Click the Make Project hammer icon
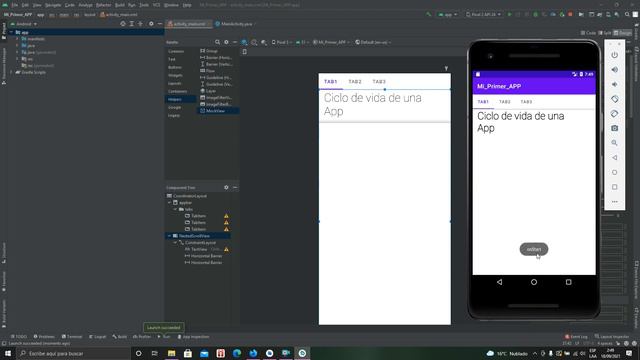Image resolution: width=640 pixels, height=360 pixels. 429,14
